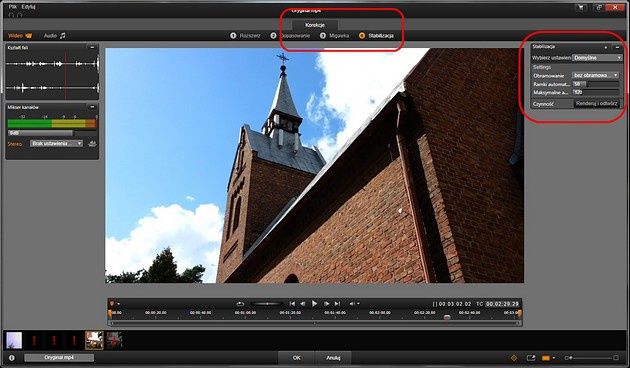Confirm with the OK button
This screenshot has height=368, width=630.
click(297, 358)
